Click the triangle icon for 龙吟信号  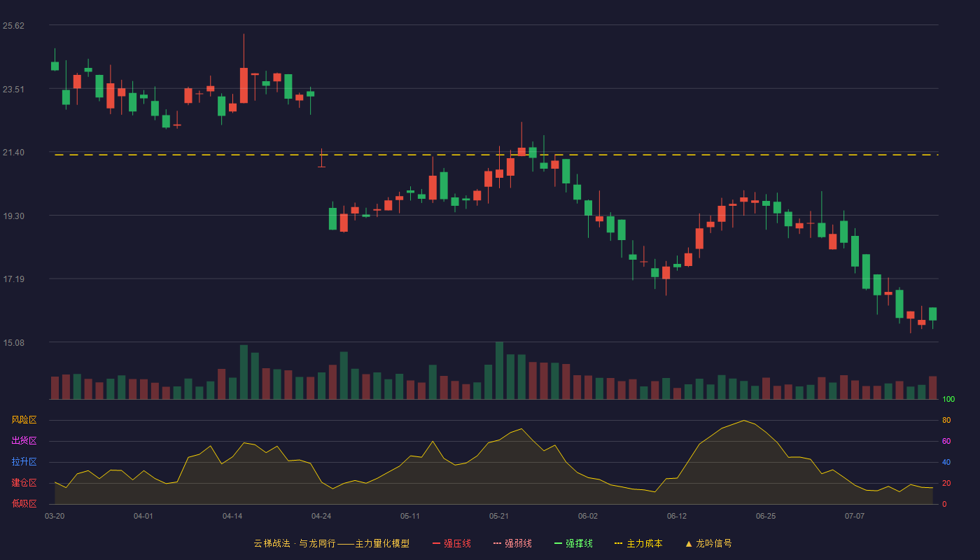(x=688, y=543)
